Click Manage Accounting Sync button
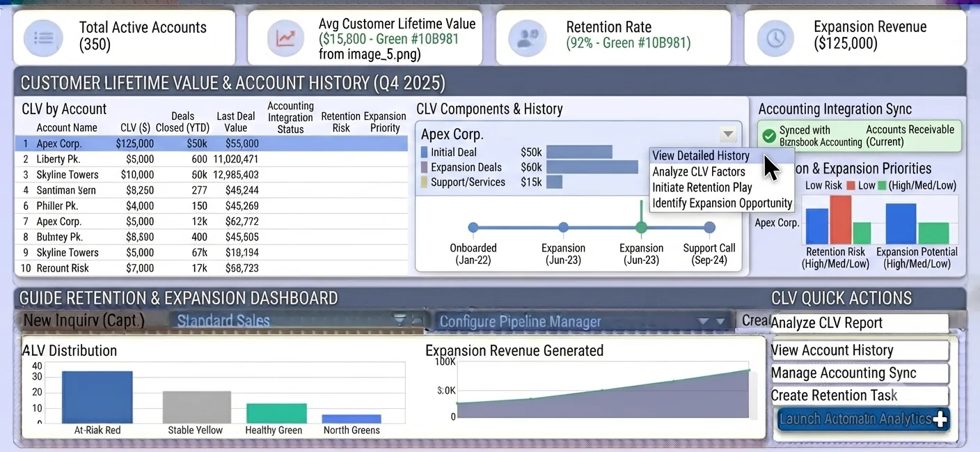This screenshot has height=452, width=980. 860,373
